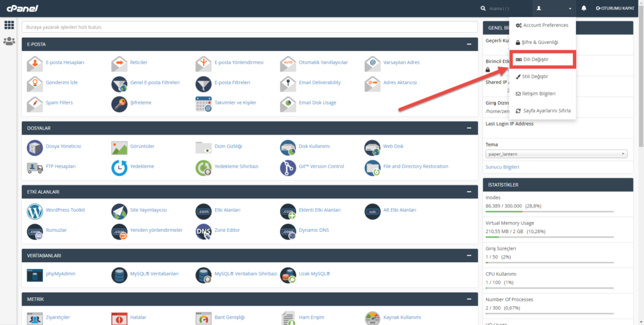
Task: Click the Email Deliverability link
Action: [319, 82]
